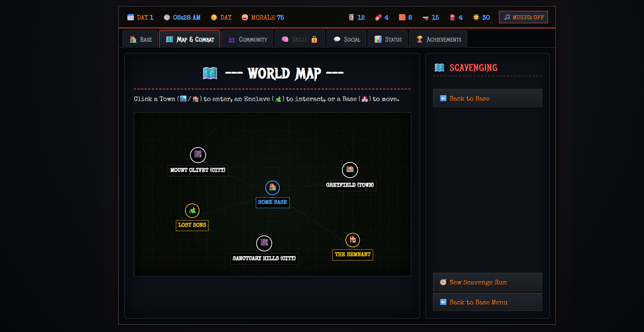Toggle the Music: Off button
The width and height of the screenshot is (644, 332).
click(523, 17)
